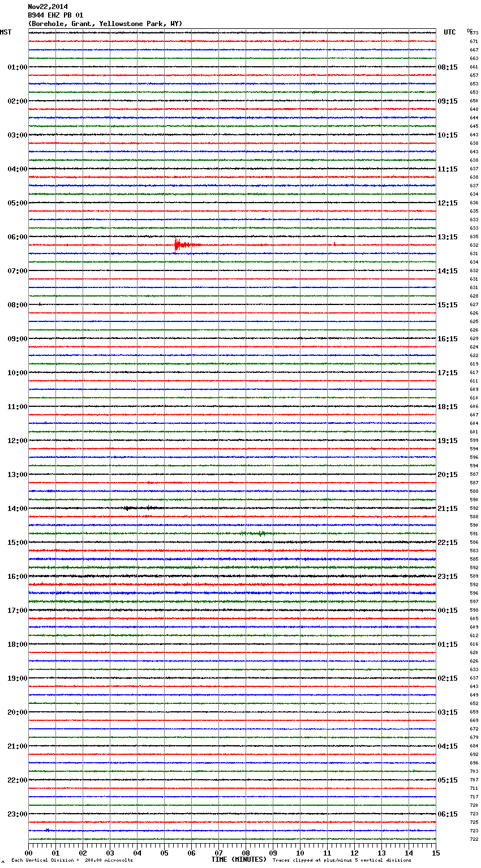Click the "TIME (MINUTES)" axis title
The width and height of the screenshot is (481, 868).
239,860
